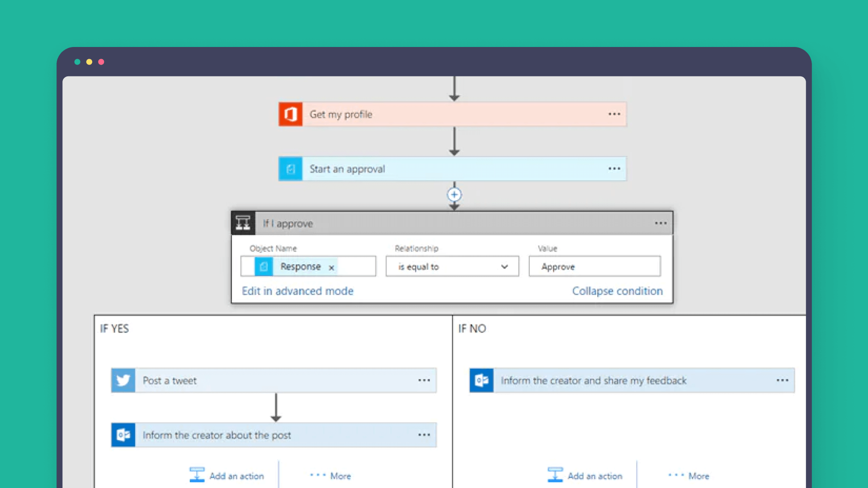The width and height of the screenshot is (868, 488).
Task: Click Edit in advanced mode link
Action: (297, 291)
